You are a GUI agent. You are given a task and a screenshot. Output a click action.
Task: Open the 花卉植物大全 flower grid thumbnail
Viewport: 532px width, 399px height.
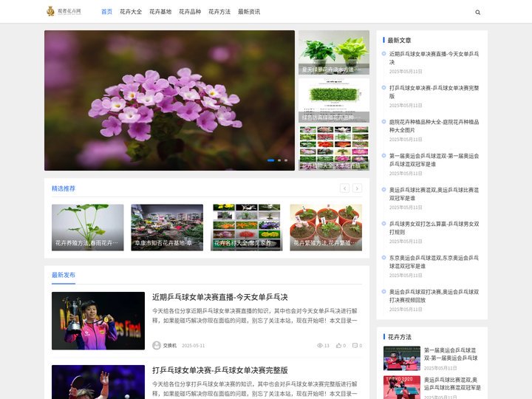[334, 149]
